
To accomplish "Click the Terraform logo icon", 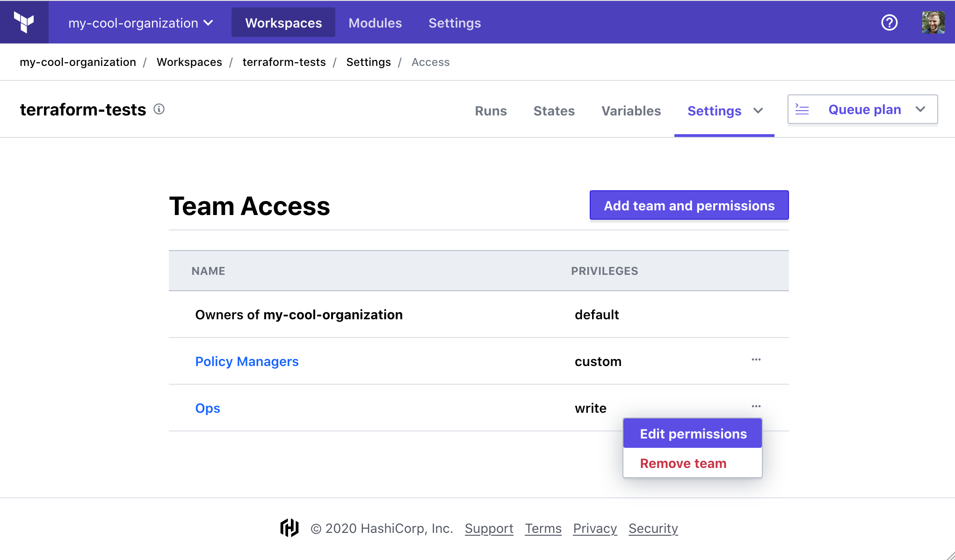I will click(24, 22).
